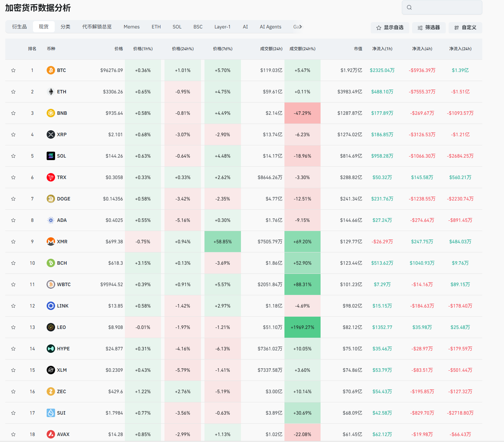
Task: Click the SUI coin logo
Action: pyautogui.click(x=51, y=413)
